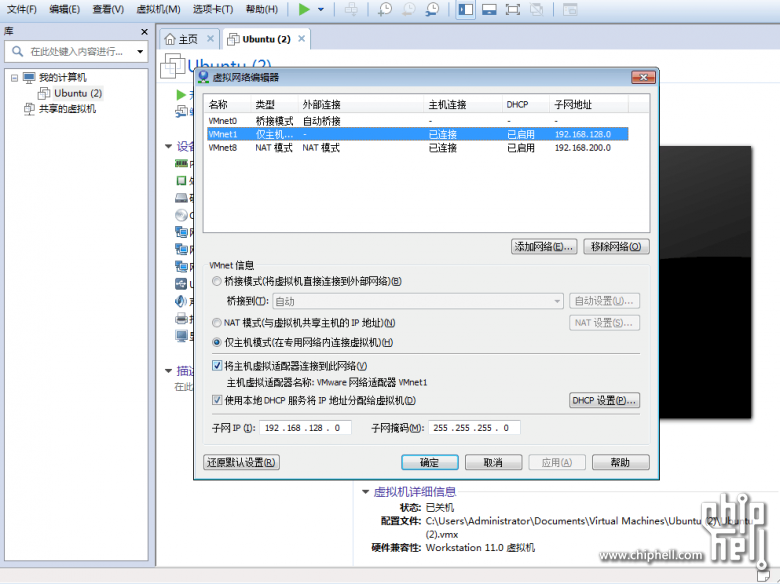
Task: Click the processor device icon in device list
Action: 181,181
